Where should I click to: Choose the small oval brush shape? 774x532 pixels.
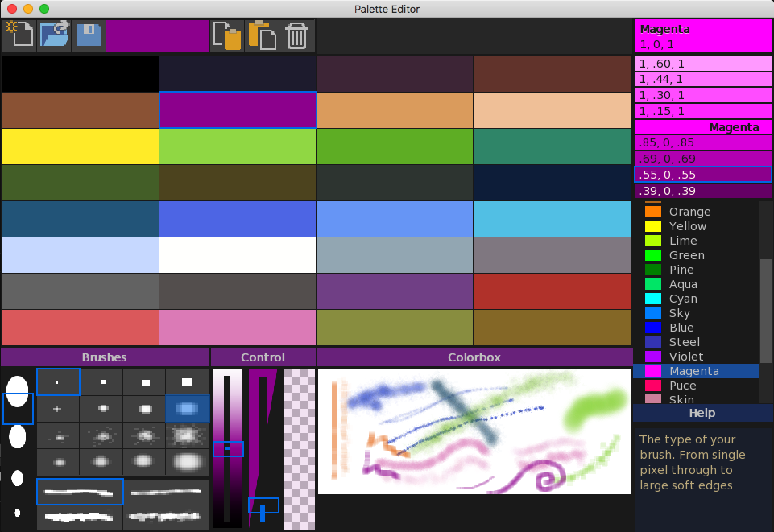click(18, 478)
